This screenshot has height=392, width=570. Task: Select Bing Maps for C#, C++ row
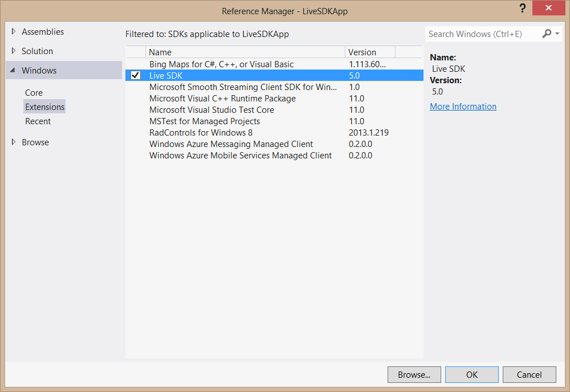221,64
